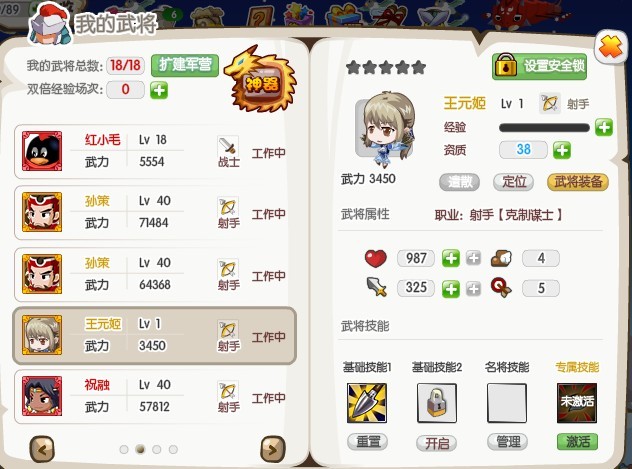Go to next page with right arrow
This screenshot has height=469, width=632.
click(273, 449)
